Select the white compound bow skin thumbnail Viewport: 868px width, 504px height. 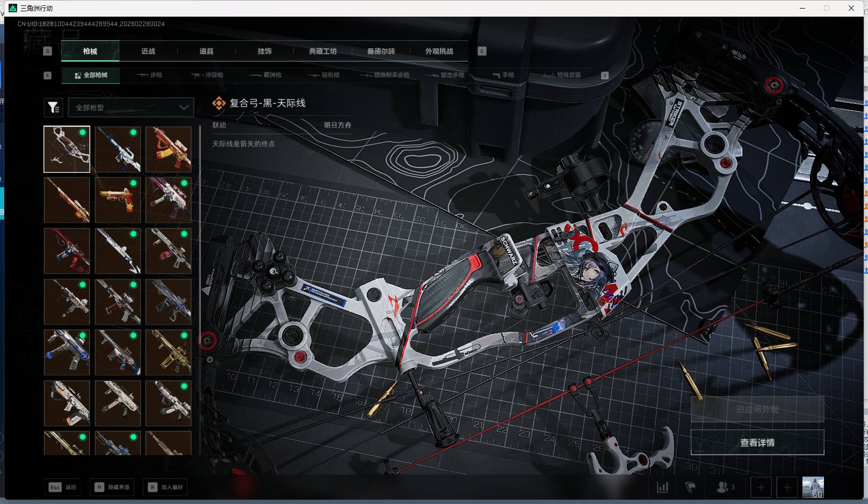pos(67,149)
